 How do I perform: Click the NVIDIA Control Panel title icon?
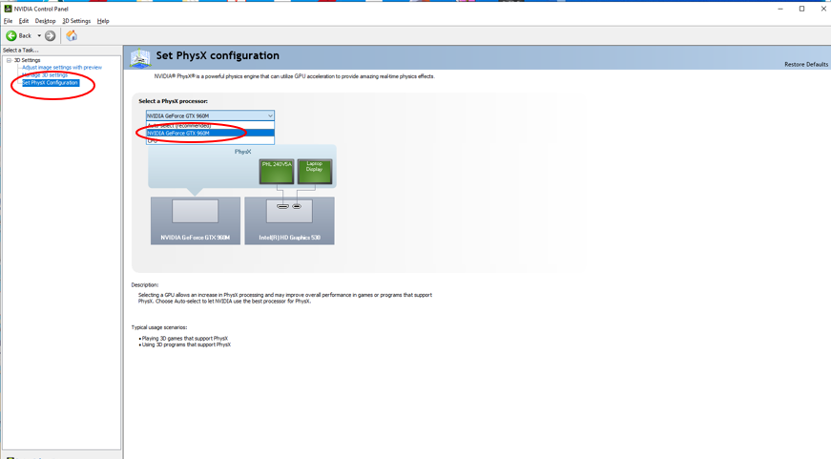[x=8, y=8]
